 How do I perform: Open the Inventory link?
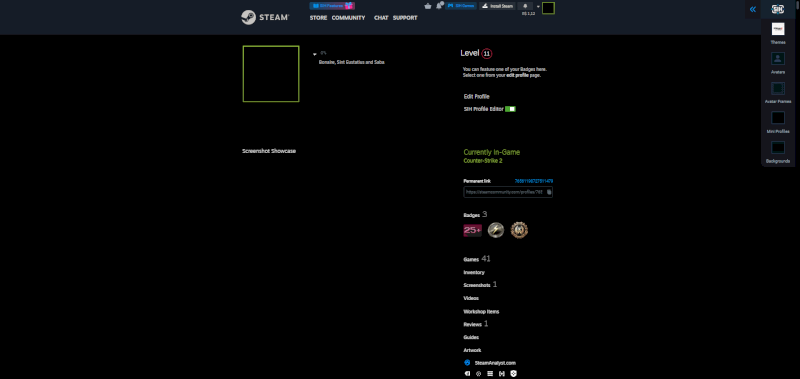click(474, 272)
